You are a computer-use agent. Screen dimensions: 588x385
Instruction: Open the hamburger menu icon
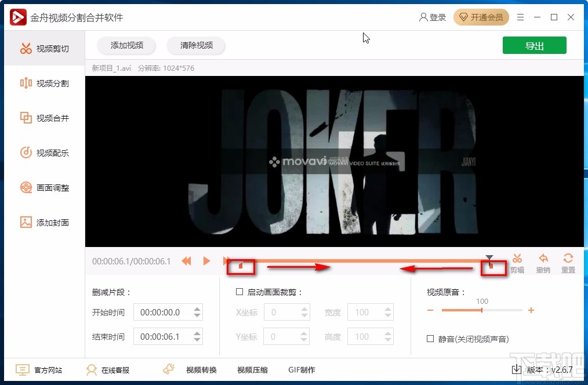tap(520, 17)
